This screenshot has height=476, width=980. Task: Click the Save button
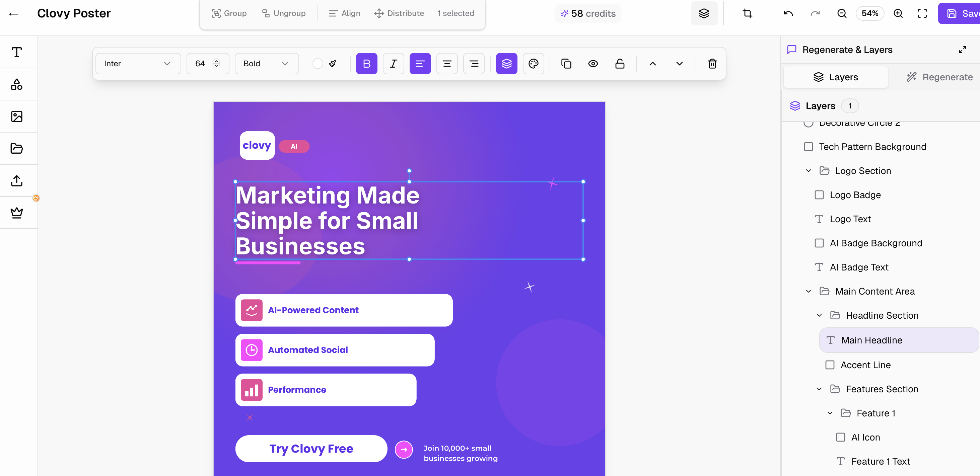click(x=963, y=13)
